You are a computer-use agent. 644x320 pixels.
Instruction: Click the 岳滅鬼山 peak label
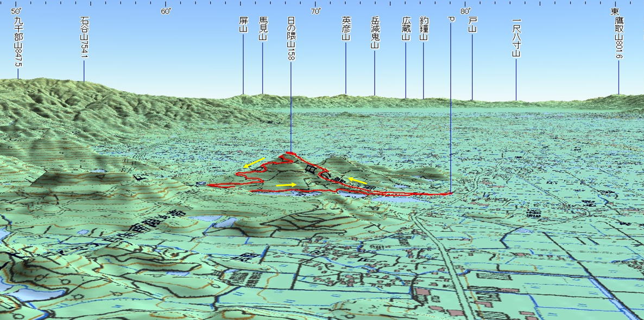click(375, 33)
